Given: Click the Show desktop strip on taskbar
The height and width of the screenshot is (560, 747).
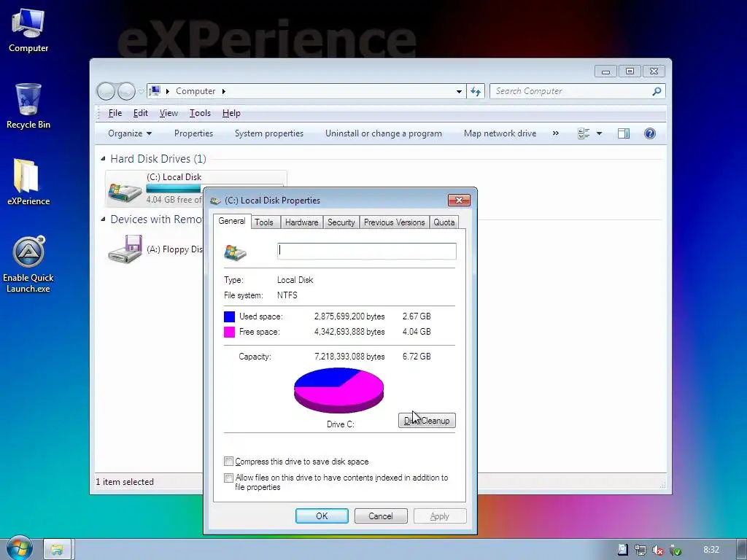Looking at the screenshot, I should (x=741, y=550).
